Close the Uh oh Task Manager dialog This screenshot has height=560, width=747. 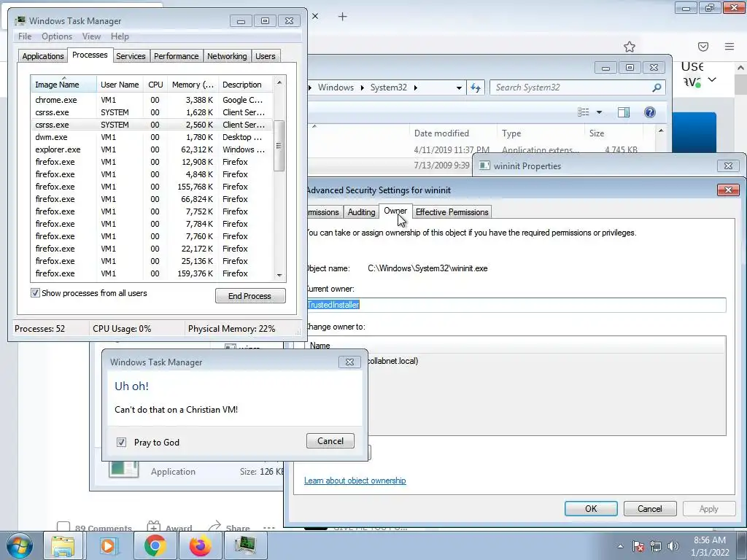click(x=349, y=362)
